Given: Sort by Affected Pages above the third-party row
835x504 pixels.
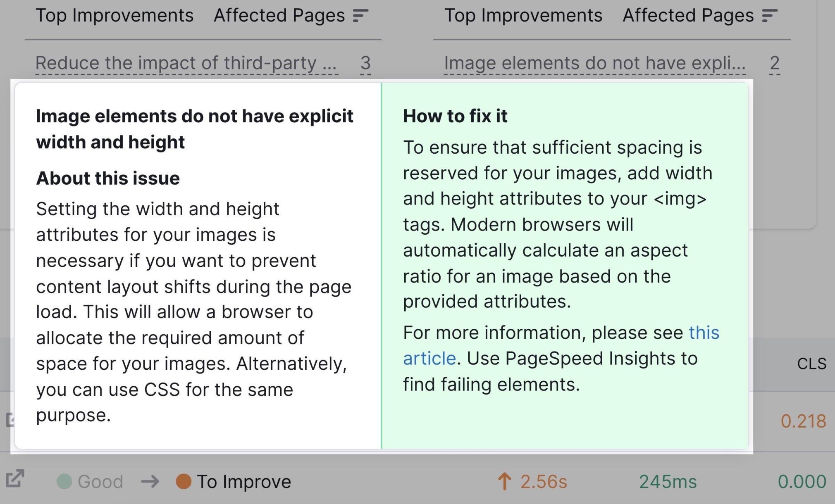Looking at the screenshot, I should (x=279, y=16).
